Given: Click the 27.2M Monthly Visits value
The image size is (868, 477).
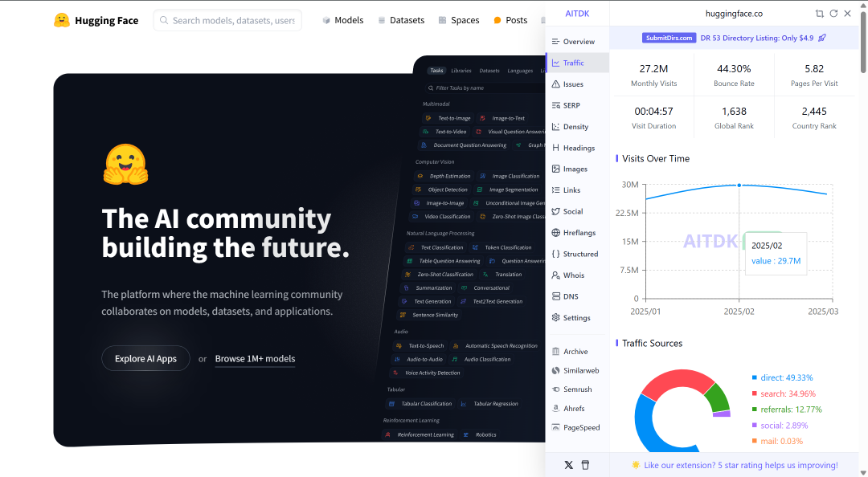Looking at the screenshot, I should [x=653, y=68].
